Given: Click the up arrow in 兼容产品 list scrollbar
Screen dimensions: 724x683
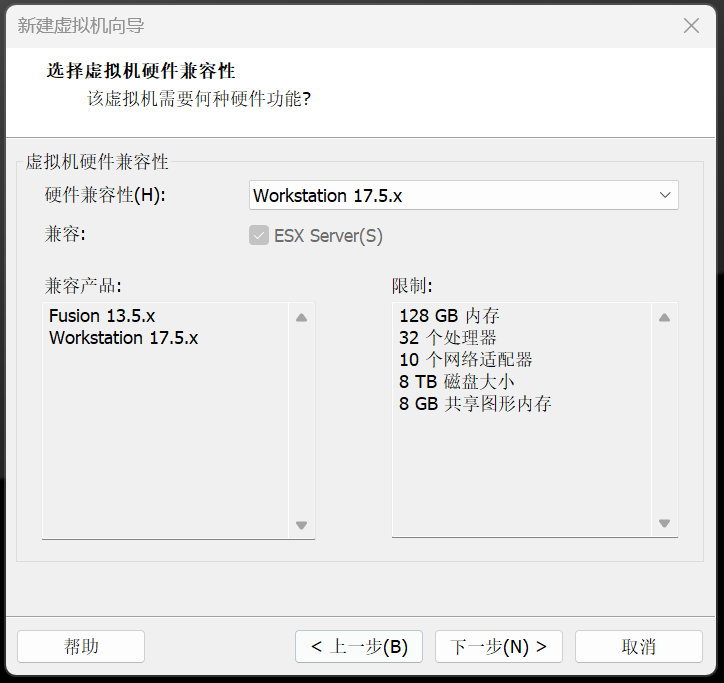Looking at the screenshot, I should point(302,318).
